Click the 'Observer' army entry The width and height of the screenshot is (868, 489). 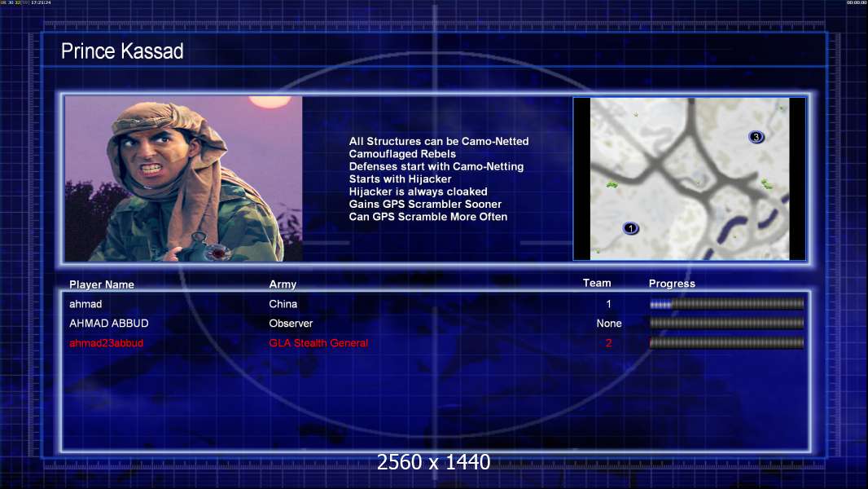292,324
